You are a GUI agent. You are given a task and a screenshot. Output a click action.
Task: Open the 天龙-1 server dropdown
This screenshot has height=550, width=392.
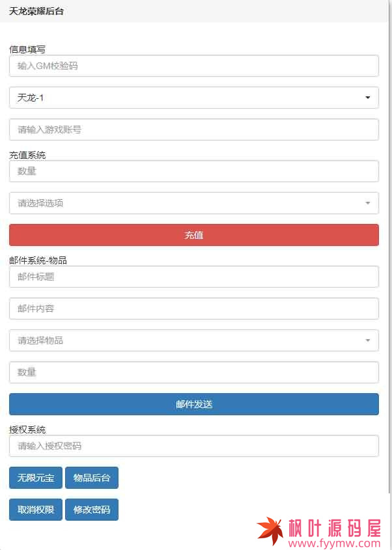(x=193, y=98)
